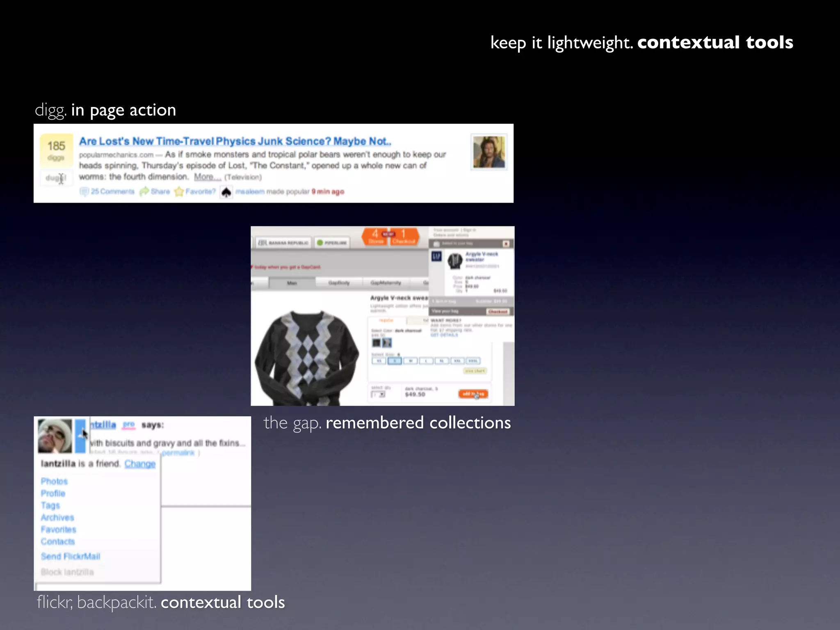Click the blue dropdown arrow beside buddy icon
The image size is (840, 630).
80,436
